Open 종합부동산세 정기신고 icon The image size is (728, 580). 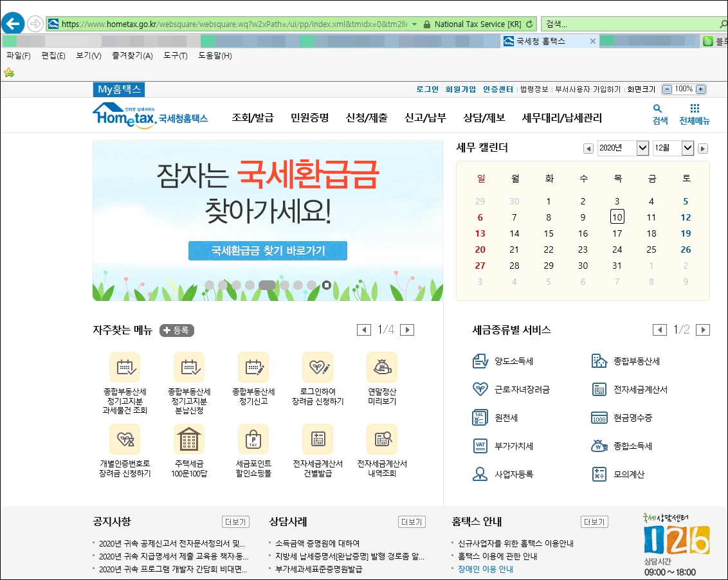coord(253,367)
